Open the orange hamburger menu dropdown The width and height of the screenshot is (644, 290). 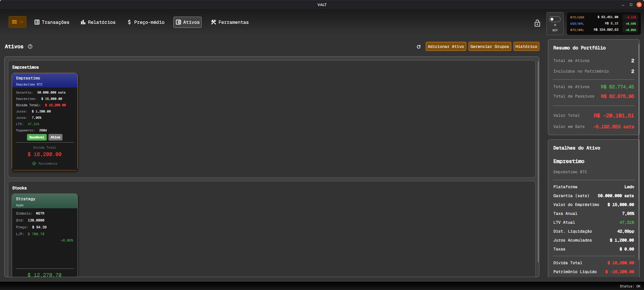click(x=17, y=22)
